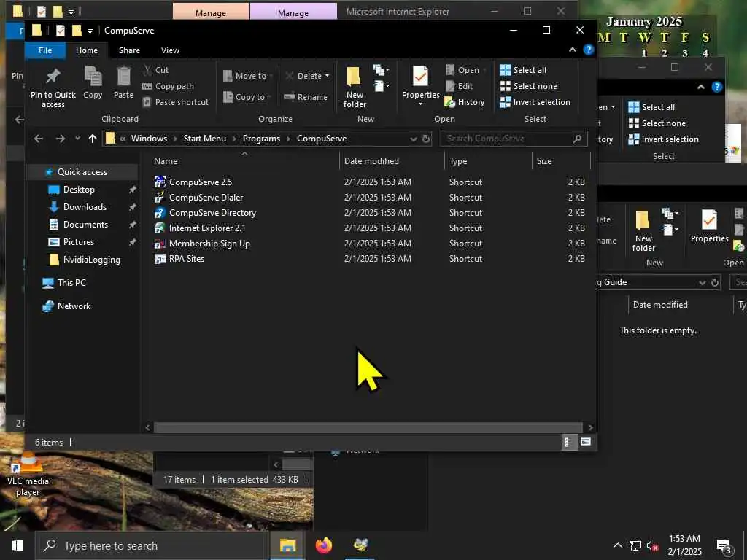Switch to Large icons view layout icon

[x=586, y=442]
